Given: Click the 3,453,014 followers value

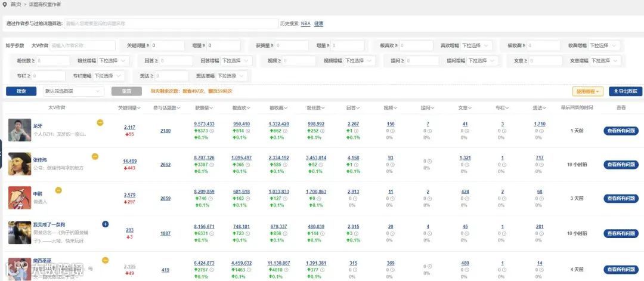Looking at the screenshot, I should (316, 158).
